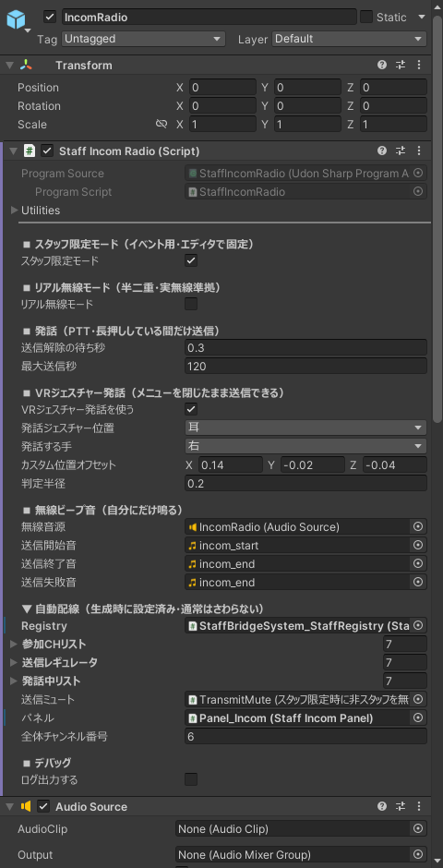Open the GameObject icon picker cube
443x868 pixels.
coord(16,20)
